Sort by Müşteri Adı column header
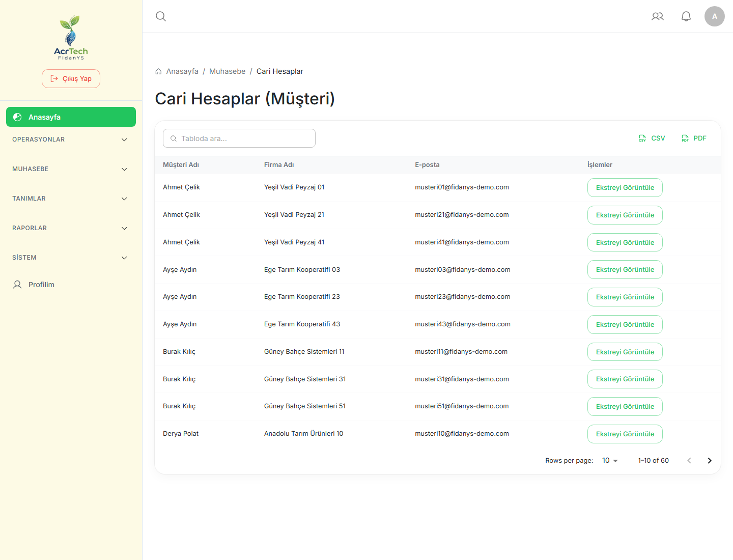The image size is (733, 560). point(181,165)
